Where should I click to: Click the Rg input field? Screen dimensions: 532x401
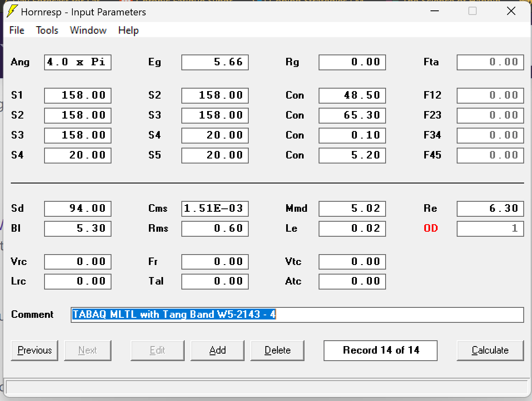[x=352, y=62]
